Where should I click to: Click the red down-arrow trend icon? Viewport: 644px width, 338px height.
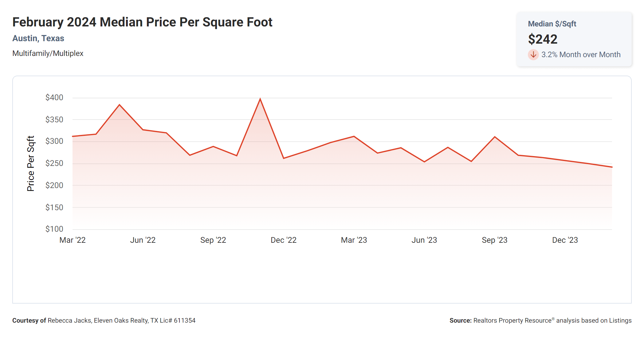[x=533, y=55]
